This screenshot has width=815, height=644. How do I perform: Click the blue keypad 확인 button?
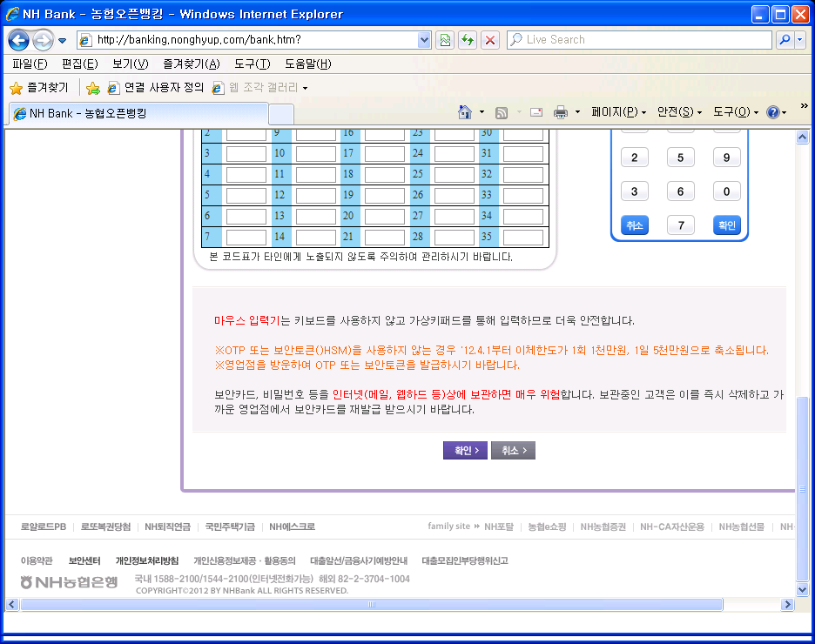[727, 225]
